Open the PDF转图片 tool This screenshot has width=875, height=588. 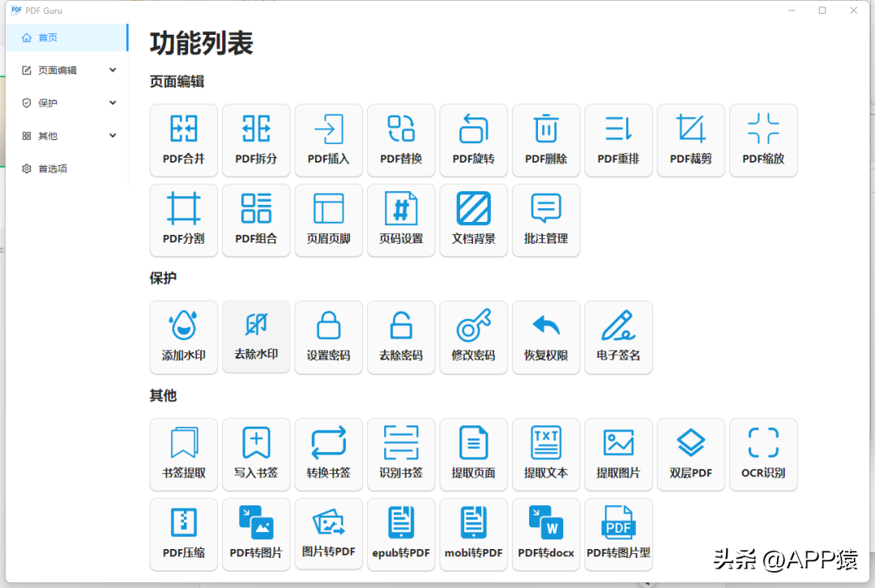click(x=256, y=535)
